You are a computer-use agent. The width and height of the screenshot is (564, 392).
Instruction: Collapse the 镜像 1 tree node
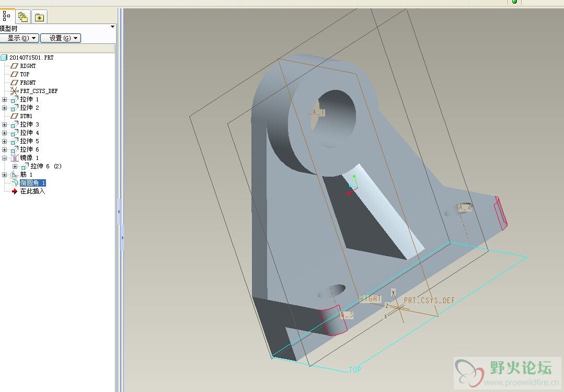tap(5, 158)
